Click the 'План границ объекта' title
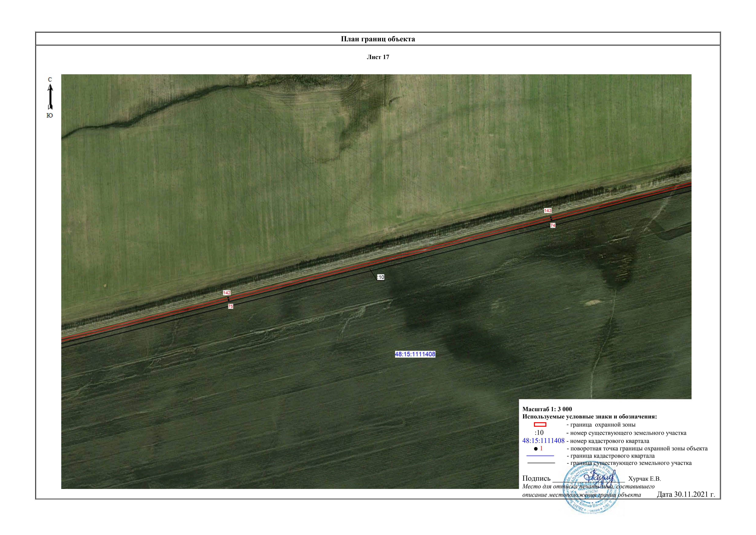756x535 pixels. click(378, 39)
